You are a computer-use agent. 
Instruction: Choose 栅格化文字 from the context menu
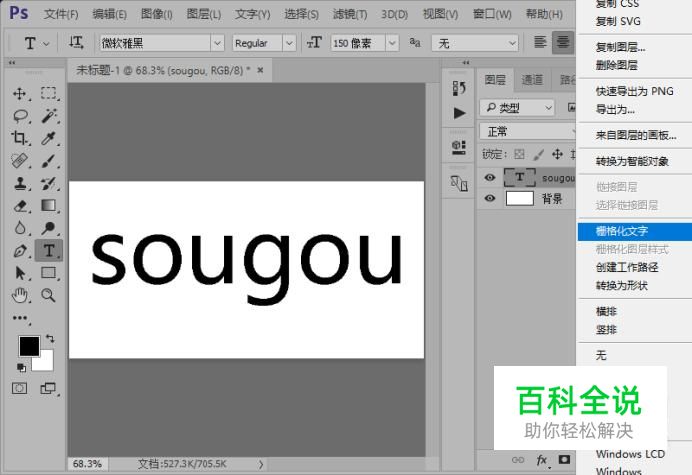(635, 231)
